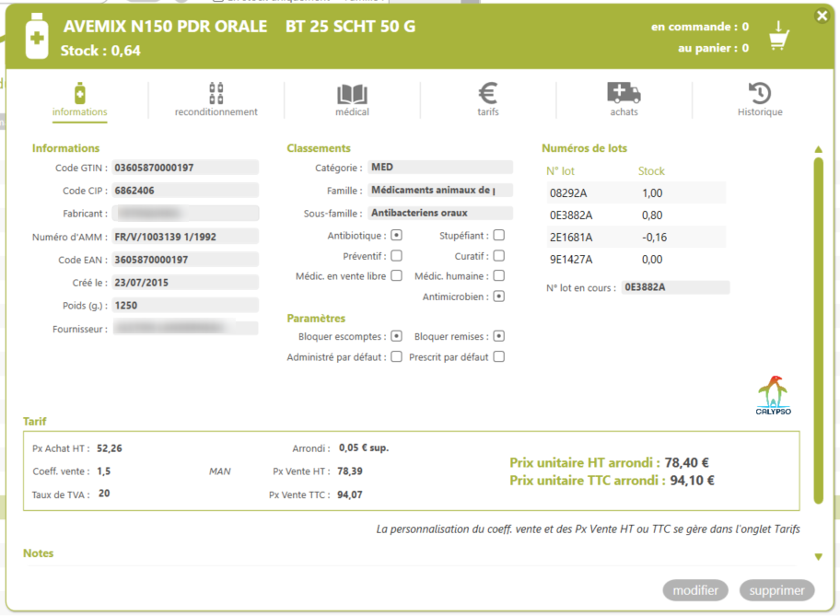The width and height of the screenshot is (840, 616).
Task: Click the medicine bottle product icon
Action: click(x=37, y=37)
